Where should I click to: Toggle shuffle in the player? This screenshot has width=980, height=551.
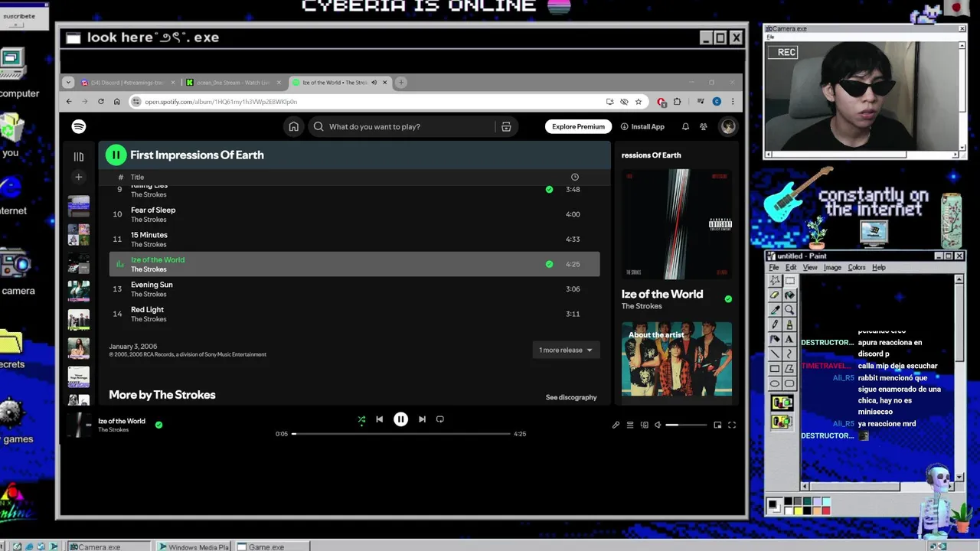tap(361, 419)
